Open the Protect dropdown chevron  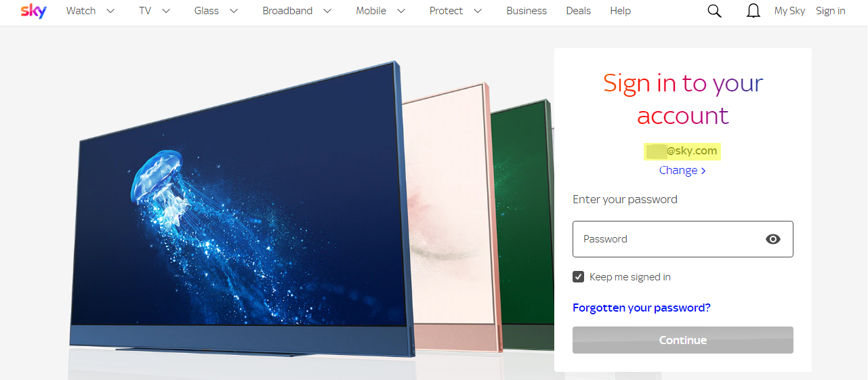[x=478, y=11]
